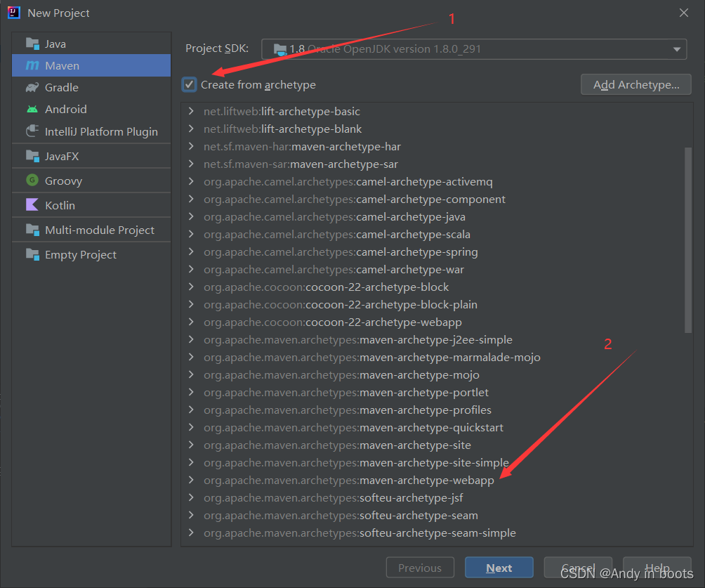Click the JavaFX folder icon
This screenshot has width=705, height=588.
point(32,156)
